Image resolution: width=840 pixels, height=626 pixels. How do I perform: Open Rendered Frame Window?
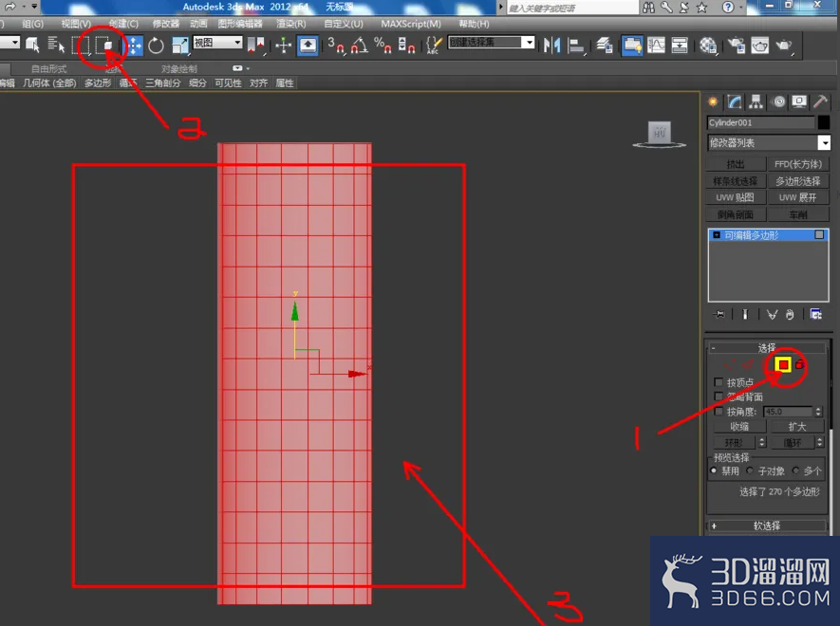(x=759, y=46)
